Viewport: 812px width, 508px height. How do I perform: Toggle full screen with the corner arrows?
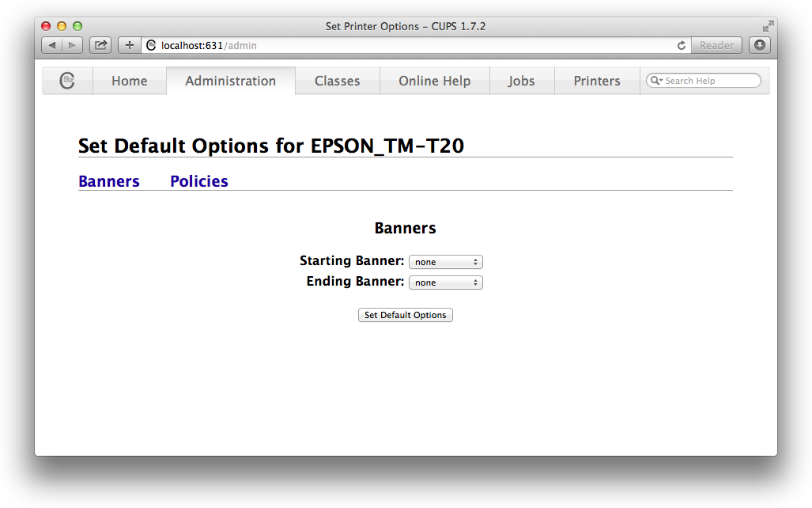(767, 26)
